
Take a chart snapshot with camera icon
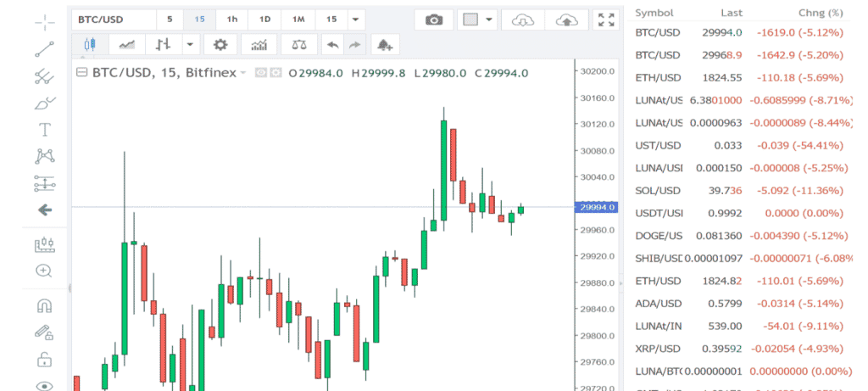coord(434,20)
